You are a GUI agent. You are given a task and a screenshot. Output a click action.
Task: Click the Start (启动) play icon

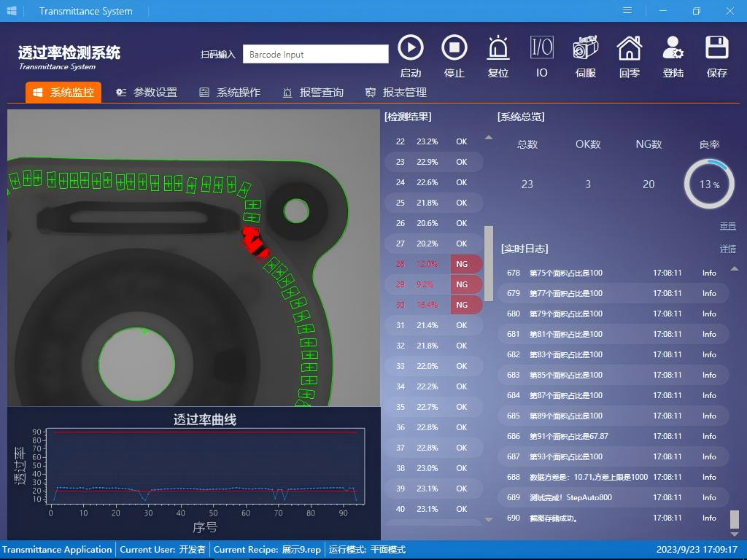(411, 48)
